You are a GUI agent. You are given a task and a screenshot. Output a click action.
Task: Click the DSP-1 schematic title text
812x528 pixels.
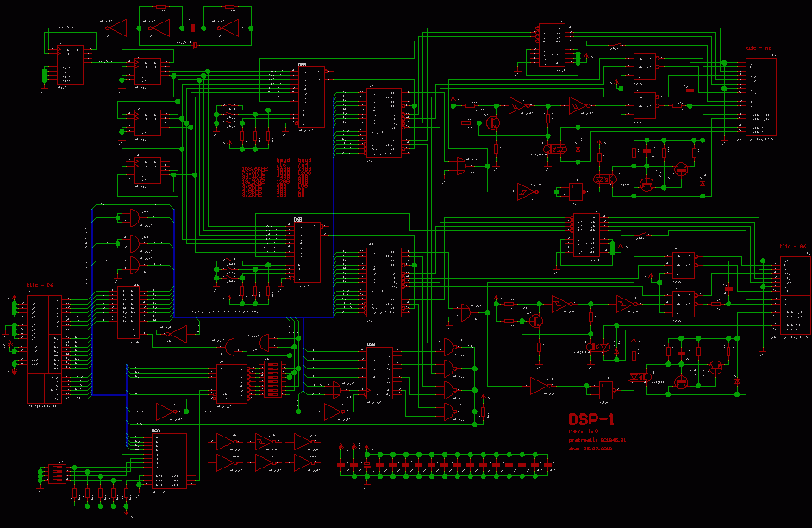tap(590, 419)
